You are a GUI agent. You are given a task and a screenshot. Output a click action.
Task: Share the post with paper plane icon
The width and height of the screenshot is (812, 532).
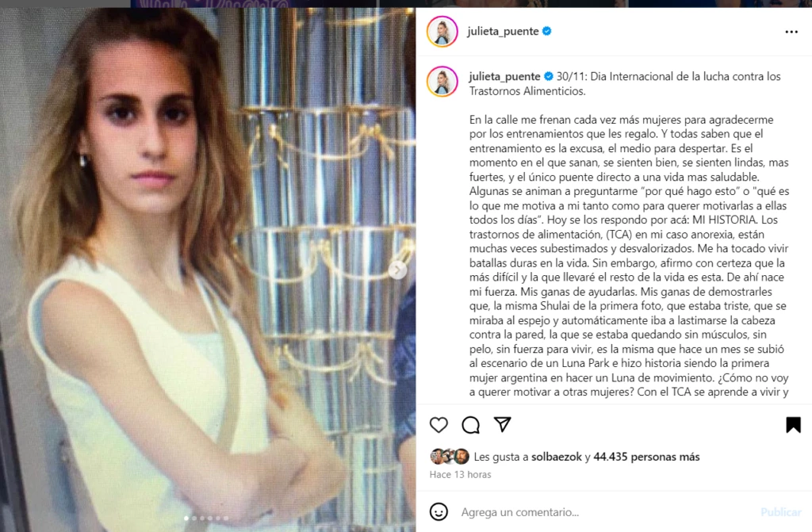click(502, 424)
